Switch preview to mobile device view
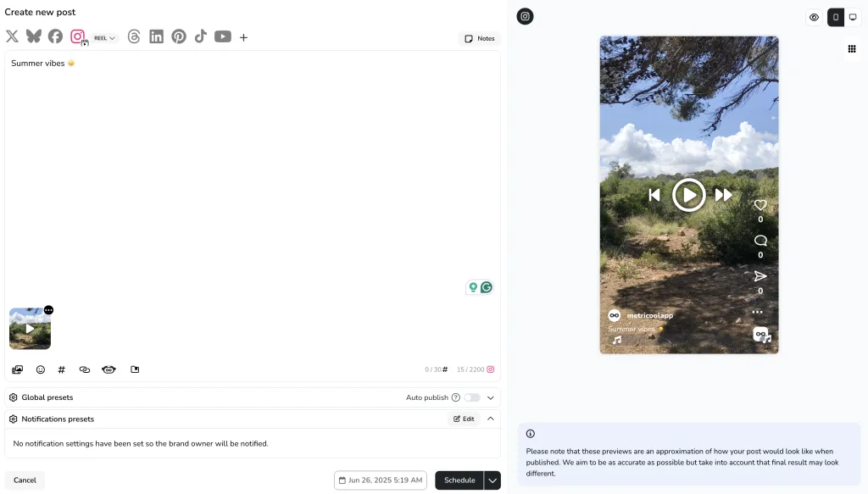The height and width of the screenshot is (494, 868). point(836,17)
